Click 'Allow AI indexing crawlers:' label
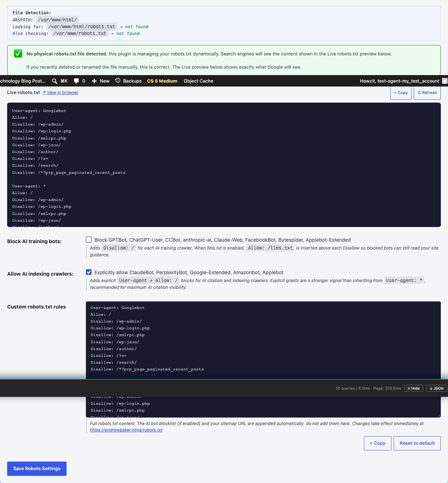The width and height of the screenshot is (448, 483). 40,274
